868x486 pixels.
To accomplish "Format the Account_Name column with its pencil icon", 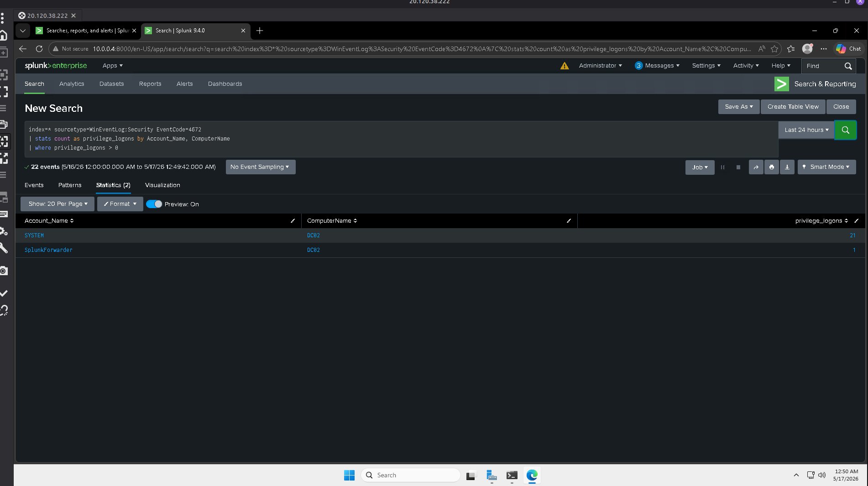I will (x=293, y=221).
